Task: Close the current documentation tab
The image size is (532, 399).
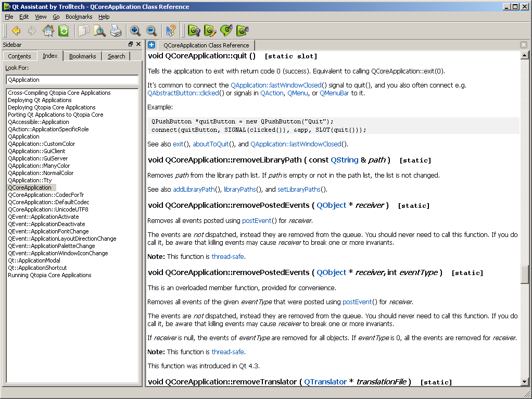Action: (x=524, y=45)
